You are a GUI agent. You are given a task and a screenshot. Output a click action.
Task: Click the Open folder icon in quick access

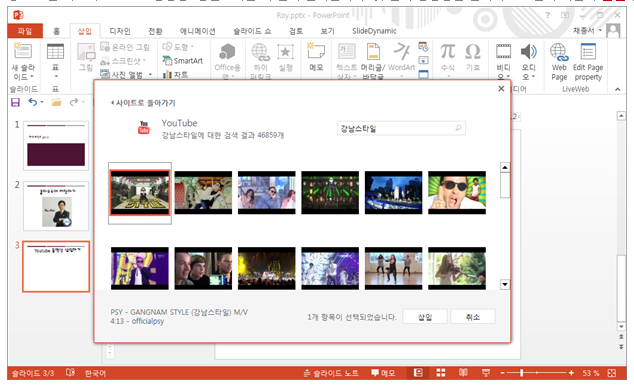[56, 102]
